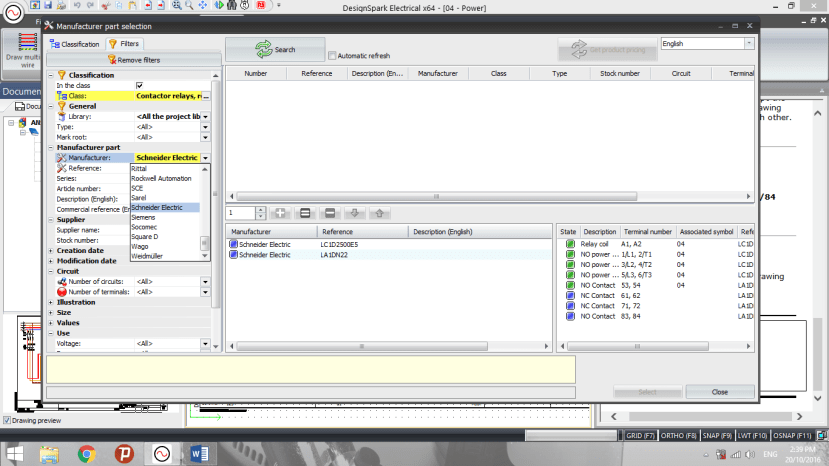
Task: Select the LC1D2500E5 reference row
Action: pos(389,244)
